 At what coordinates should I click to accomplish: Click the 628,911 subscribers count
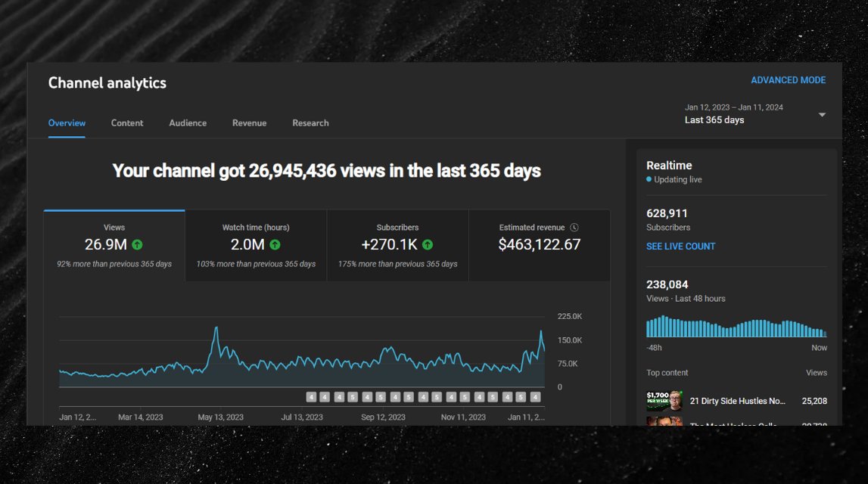point(667,213)
